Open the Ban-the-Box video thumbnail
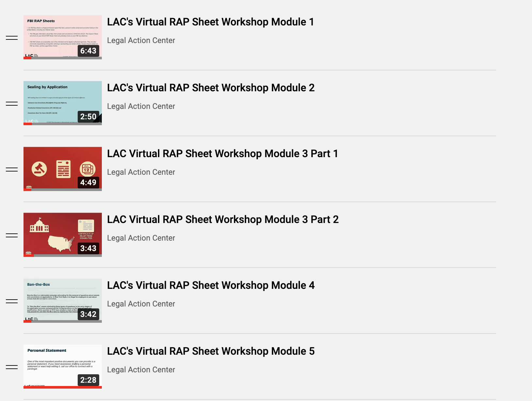The height and width of the screenshot is (401, 532). (62, 300)
